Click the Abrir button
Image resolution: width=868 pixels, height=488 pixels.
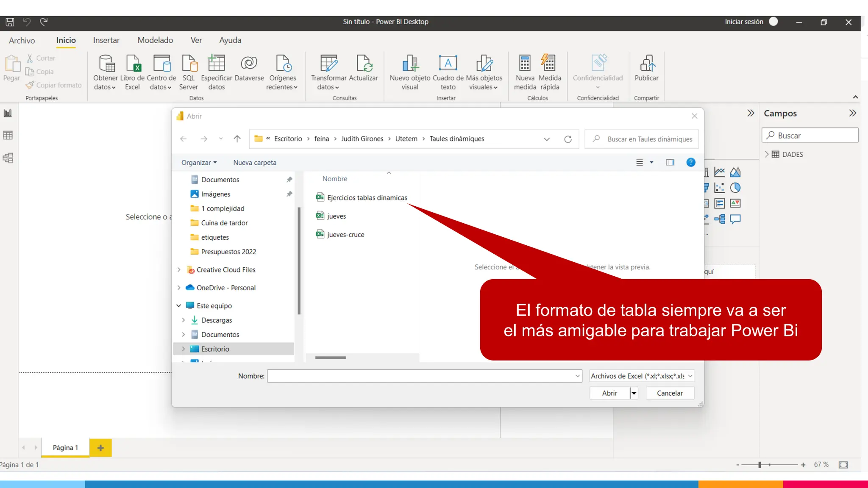[x=609, y=393]
